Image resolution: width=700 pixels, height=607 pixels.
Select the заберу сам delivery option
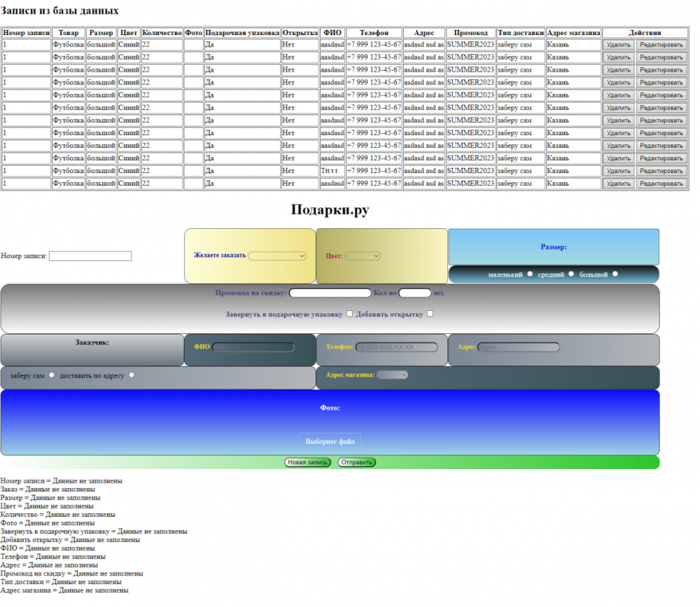pyautogui.click(x=52, y=375)
